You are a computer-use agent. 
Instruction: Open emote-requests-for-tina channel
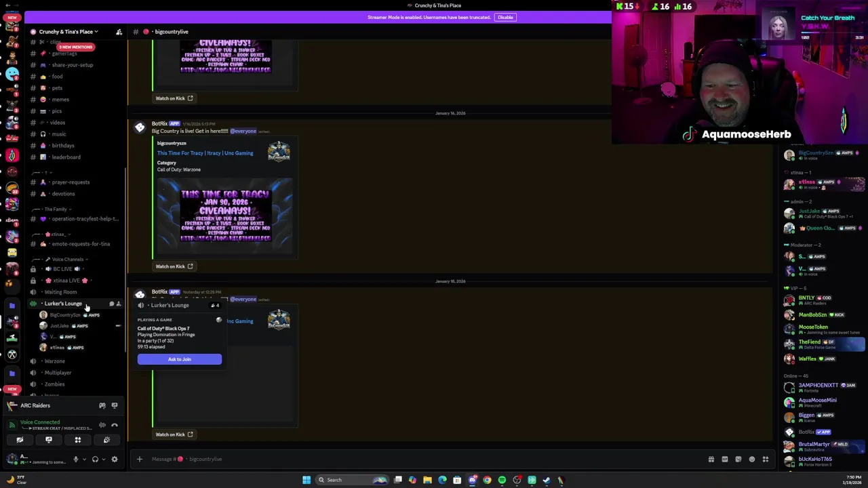tap(75, 244)
